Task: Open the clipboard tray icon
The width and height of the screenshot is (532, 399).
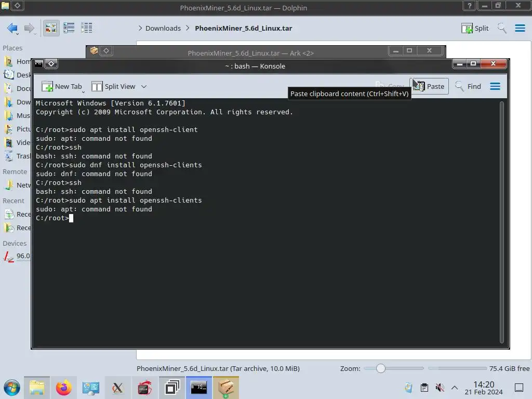Action: 424,388
